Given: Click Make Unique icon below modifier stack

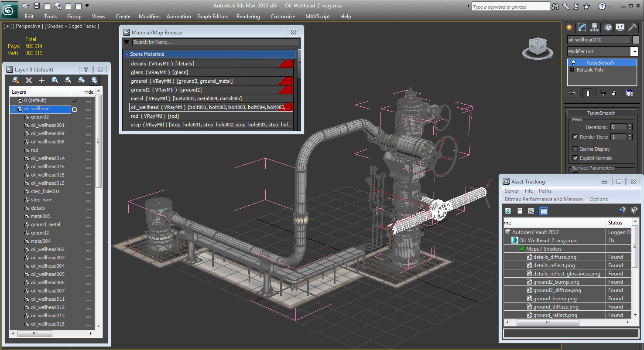Looking at the screenshot, I should pyautogui.click(x=603, y=93).
